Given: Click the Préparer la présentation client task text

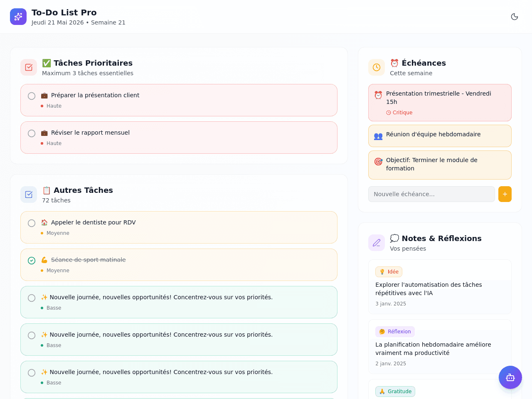Looking at the screenshot, I should pos(95,95).
